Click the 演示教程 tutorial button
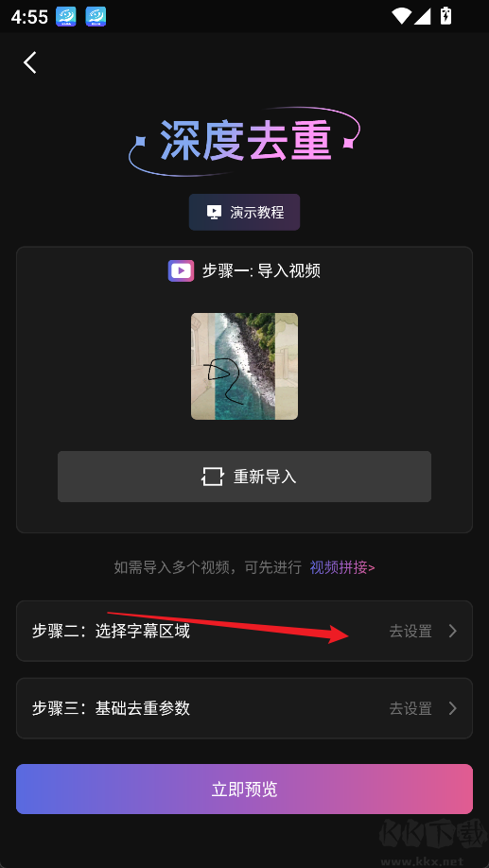This screenshot has width=489, height=868. point(244,212)
